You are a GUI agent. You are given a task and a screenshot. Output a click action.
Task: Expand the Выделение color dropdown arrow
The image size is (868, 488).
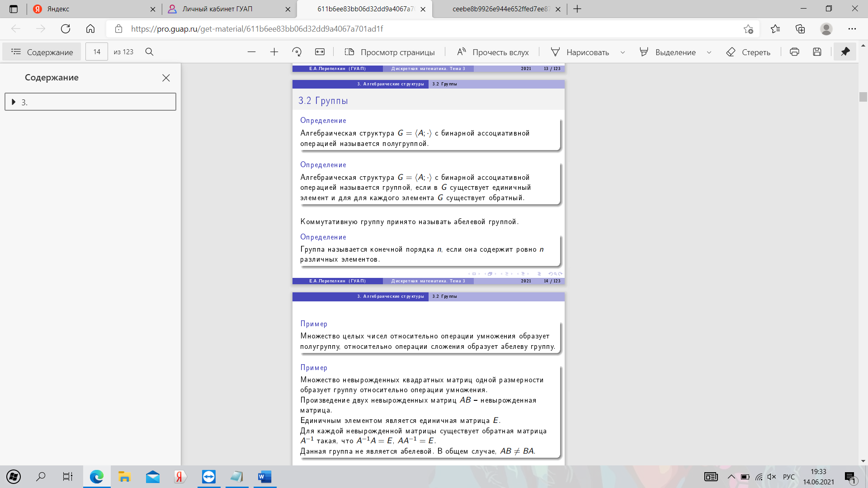[709, 52]
